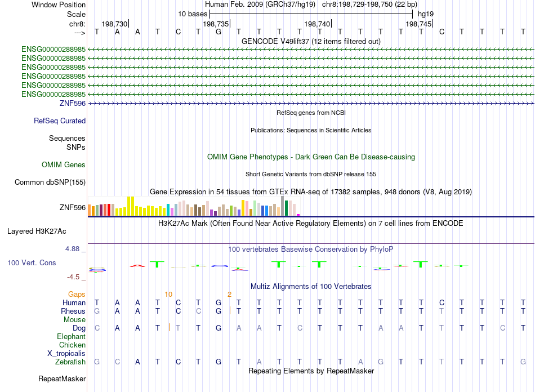Click Common dbSNP(155) track label
Image resolution: width=535 pixels, height=392 pixels.
[50, 182]
